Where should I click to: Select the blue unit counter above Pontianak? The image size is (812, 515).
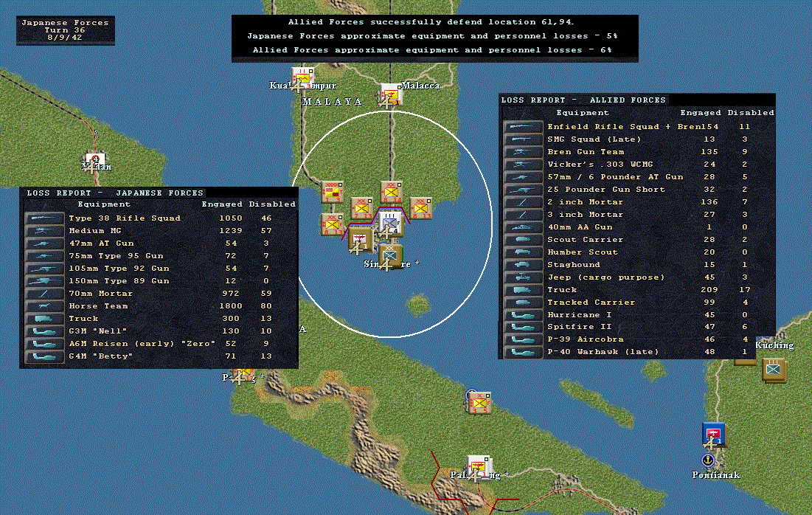tap(713, 435)
